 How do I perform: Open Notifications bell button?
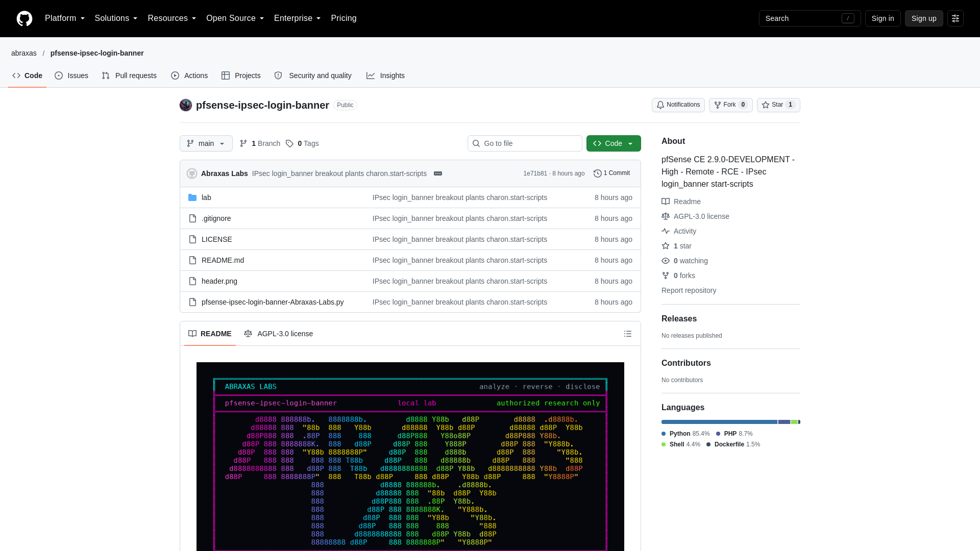coord(678,105)
